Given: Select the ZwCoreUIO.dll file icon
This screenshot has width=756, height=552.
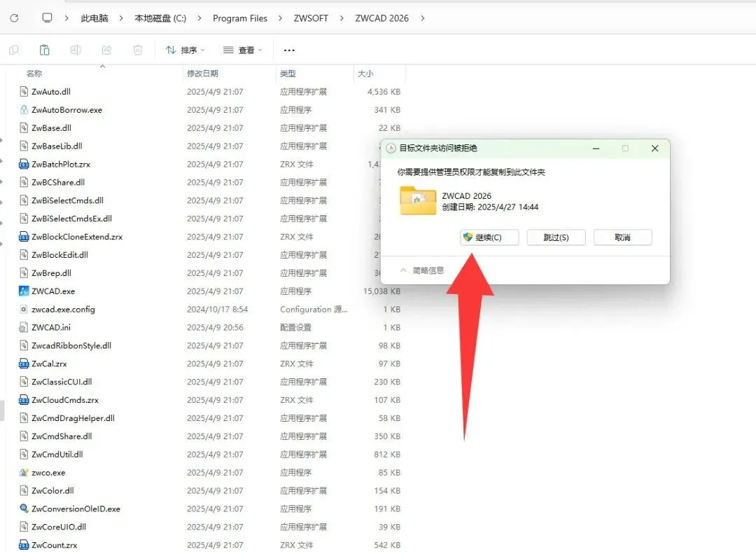Looking at the screenshot, I should tap(24, 527).
